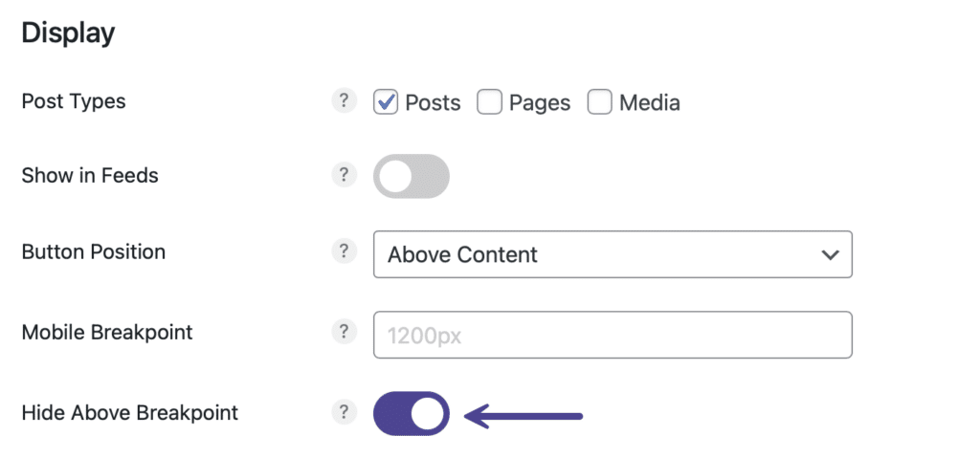Click the question mark next to Button Position
This screenshot has height=458, width=980.
[344, 251]
